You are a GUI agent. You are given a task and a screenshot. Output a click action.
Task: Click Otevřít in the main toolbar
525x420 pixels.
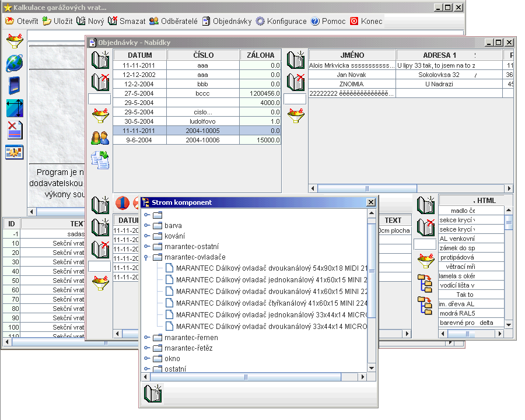pyautogui.click(x=22, y=21)
